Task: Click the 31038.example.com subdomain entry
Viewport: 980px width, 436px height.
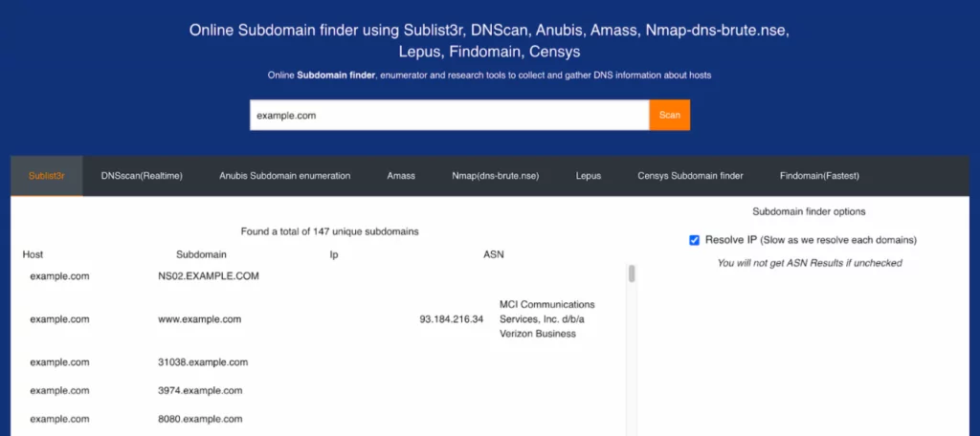Action: point(203,362)
